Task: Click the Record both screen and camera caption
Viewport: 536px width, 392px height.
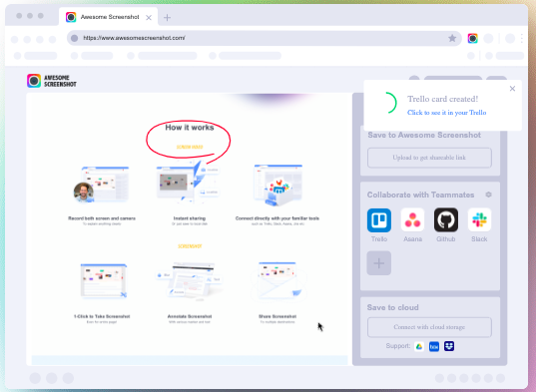Action: pyautogui.click(x=102, y=218)
